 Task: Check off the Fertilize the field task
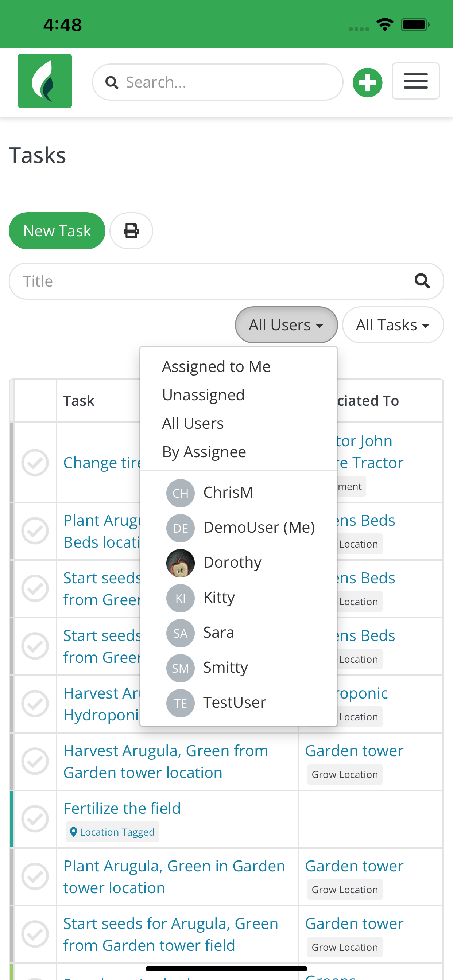35,818
